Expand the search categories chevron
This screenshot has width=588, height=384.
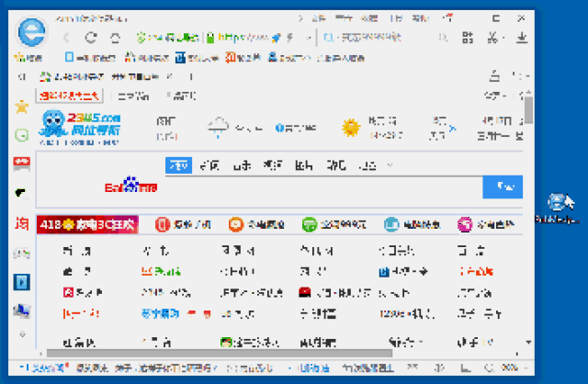(390, 165)
